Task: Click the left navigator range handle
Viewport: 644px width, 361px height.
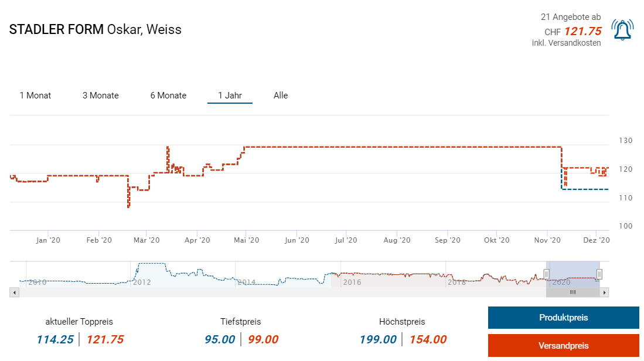Action: (x=546, y=274)
